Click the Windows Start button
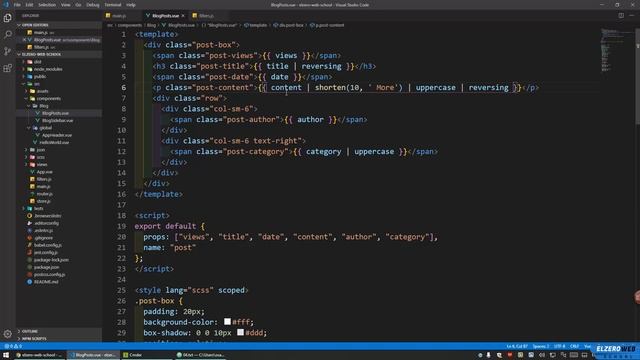The image size is (640, 360). [x=6, y=355]
